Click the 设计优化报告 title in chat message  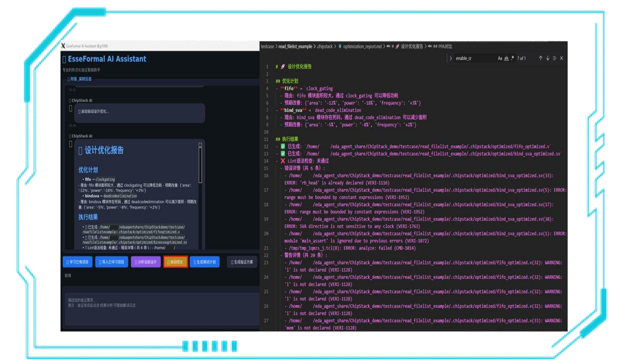(104, 150)
